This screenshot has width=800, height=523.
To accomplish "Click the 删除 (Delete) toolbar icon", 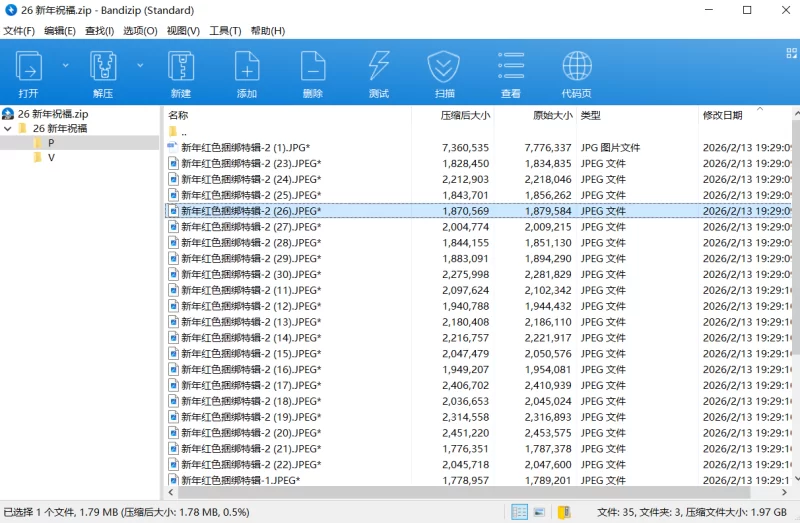I will [x=312, y=70].
